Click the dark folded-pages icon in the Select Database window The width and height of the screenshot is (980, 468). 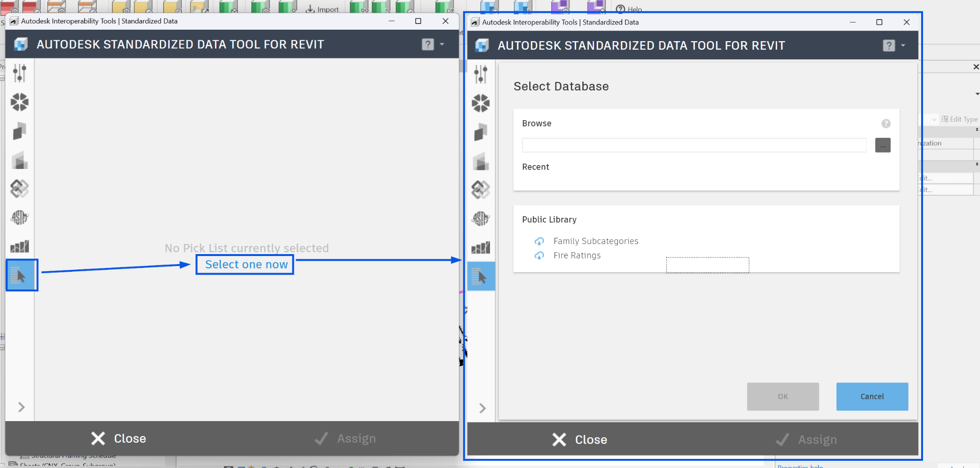[x=481, y=132]
